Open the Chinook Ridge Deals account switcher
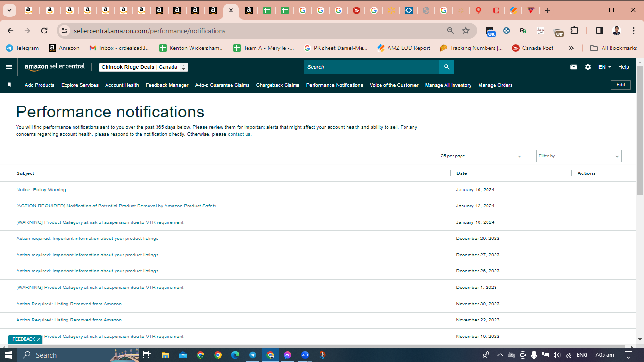 pos(144,67)
